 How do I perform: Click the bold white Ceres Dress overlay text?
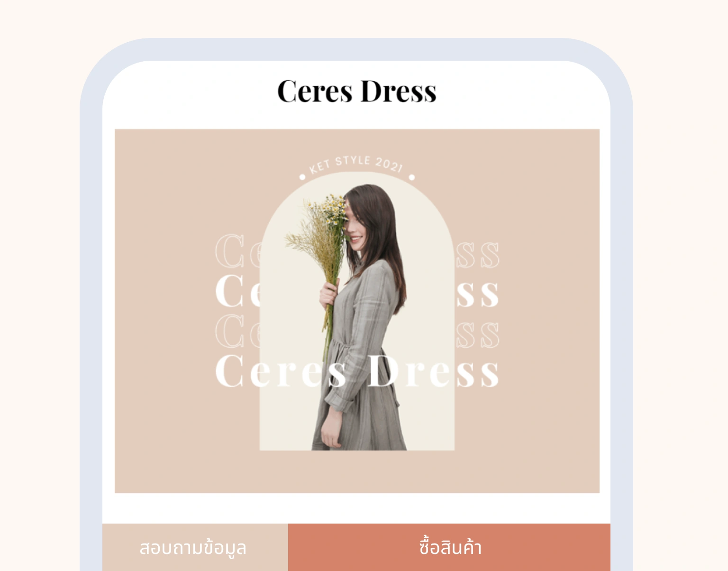[x=356, y=371]
